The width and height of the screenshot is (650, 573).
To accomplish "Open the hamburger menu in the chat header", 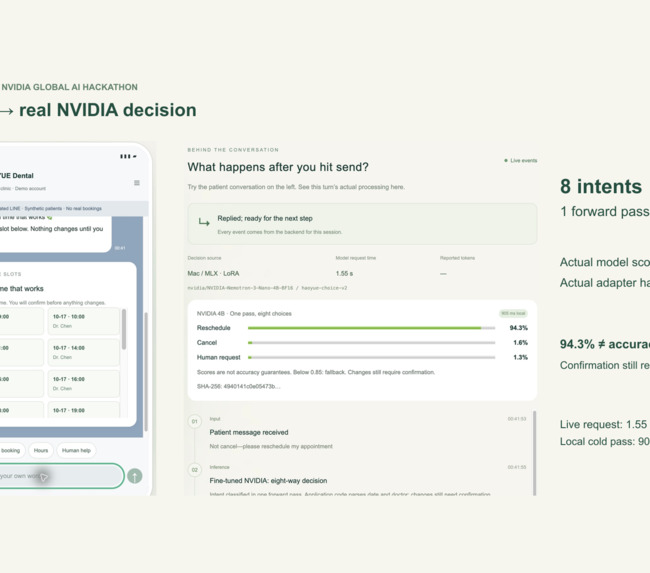I will [x=137, y=183].
